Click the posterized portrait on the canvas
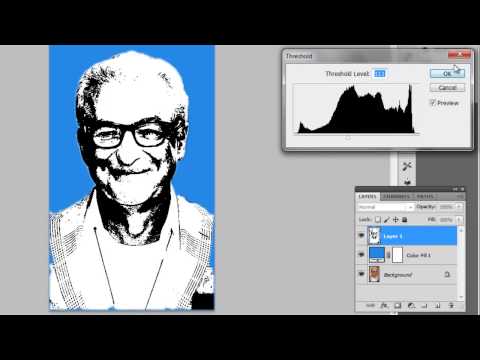Screen dimensions: 480x360 pyautogui.click(x=132, y=178)
